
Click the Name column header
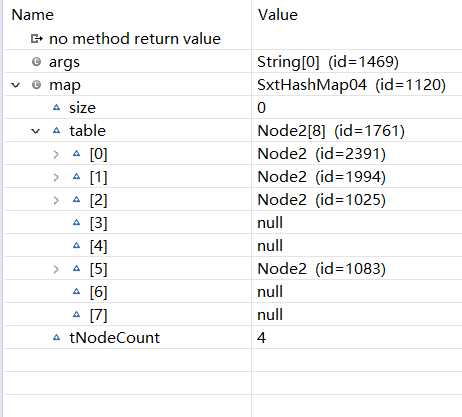point(33,15)
